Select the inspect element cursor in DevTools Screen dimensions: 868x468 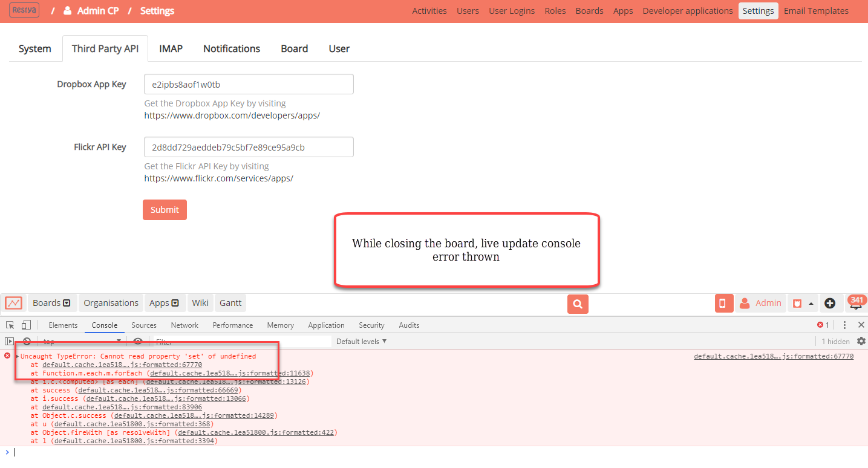pyautogui.click(x=9, y=325)
